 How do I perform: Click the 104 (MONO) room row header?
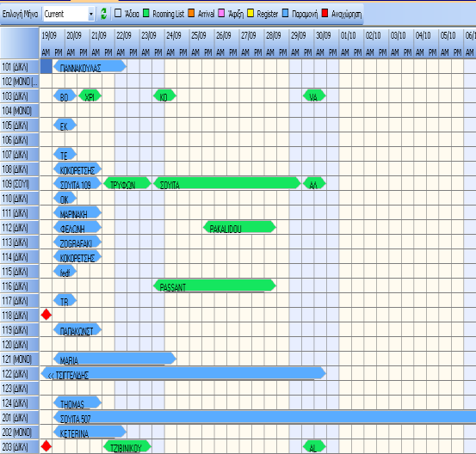click(20, 110)
